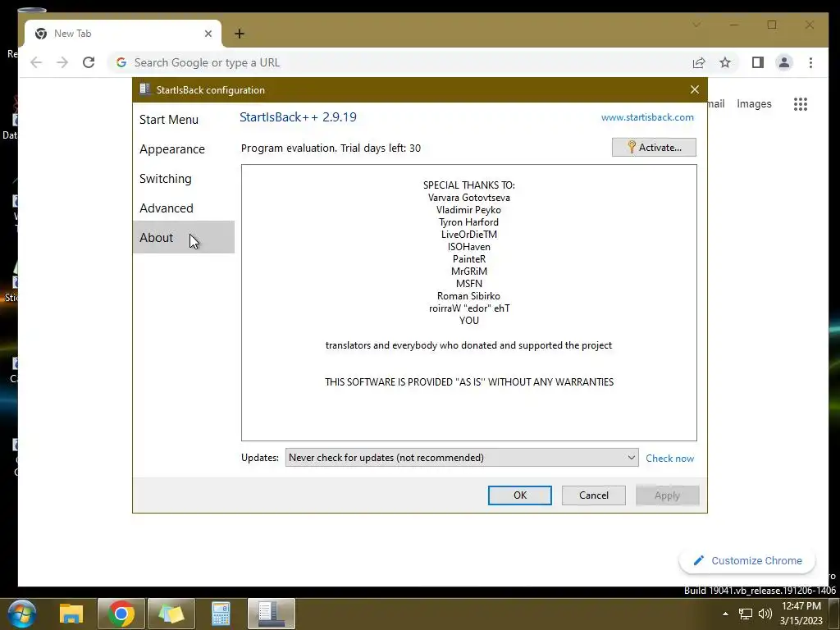Confirm with the OK button
This screenshot has height=630, width=840.
point(519,495)
